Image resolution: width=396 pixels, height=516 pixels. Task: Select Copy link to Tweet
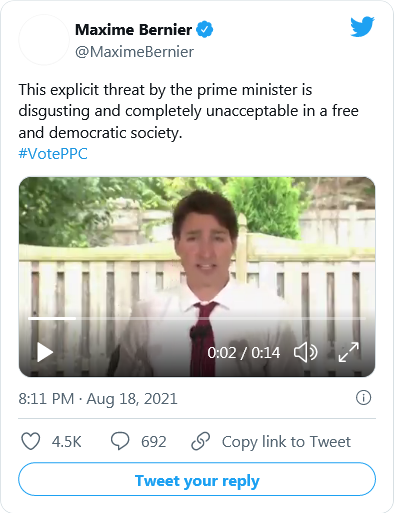(x=286, y=442)
